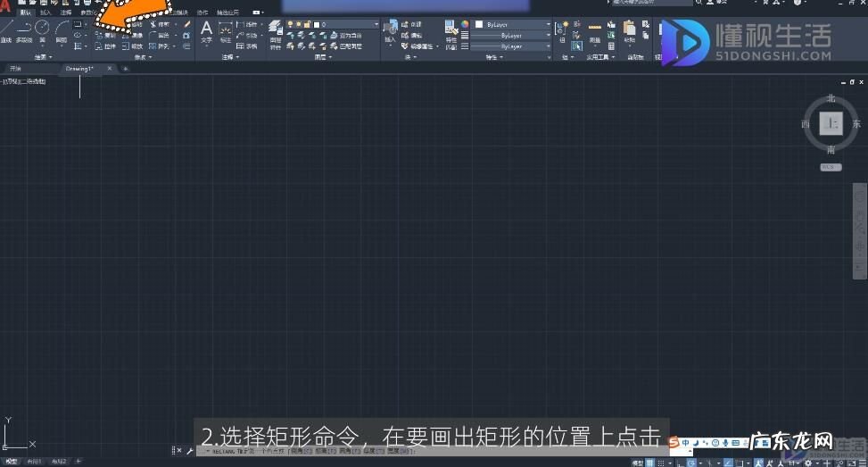Select the Stretch (拉伸) tool
Viewport: 868px width, 467px height.
coord(105,46)
